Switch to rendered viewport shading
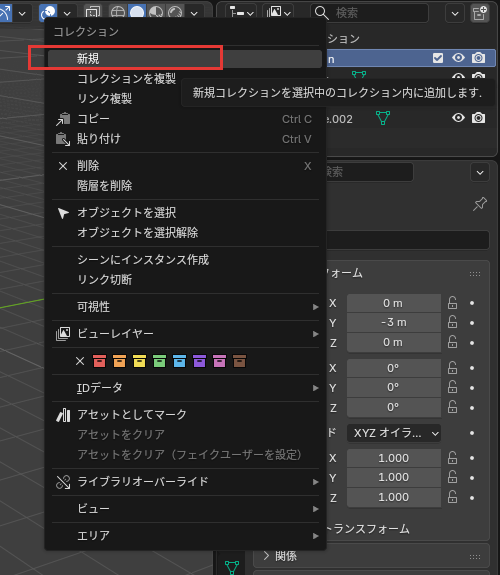Screen dimensions: 500x575 click(175, 13)
